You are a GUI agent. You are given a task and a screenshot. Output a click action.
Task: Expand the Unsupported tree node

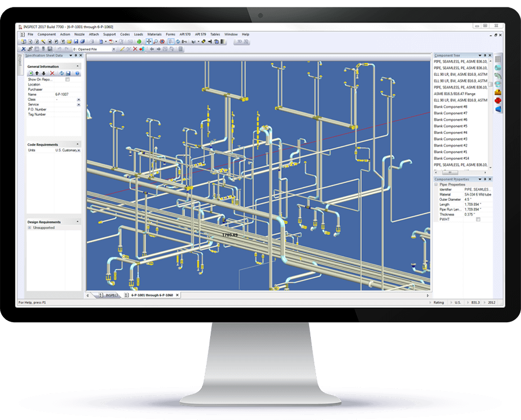30,228
